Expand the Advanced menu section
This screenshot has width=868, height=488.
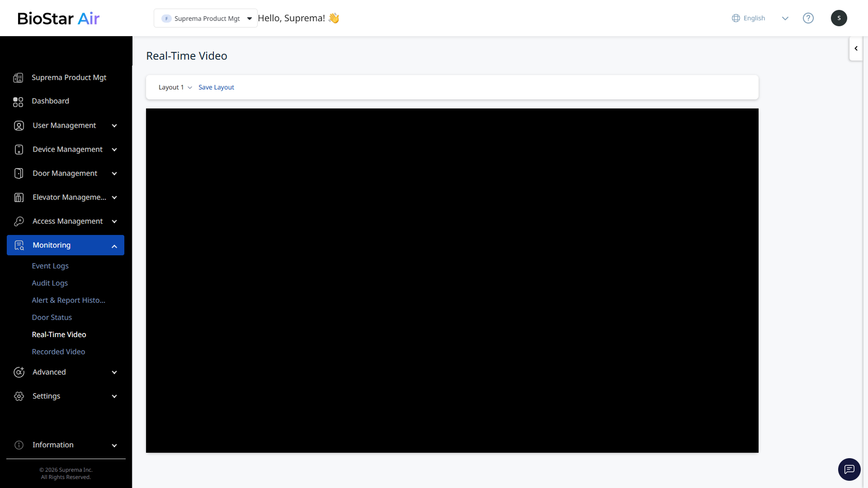click(x=114, y=372)
